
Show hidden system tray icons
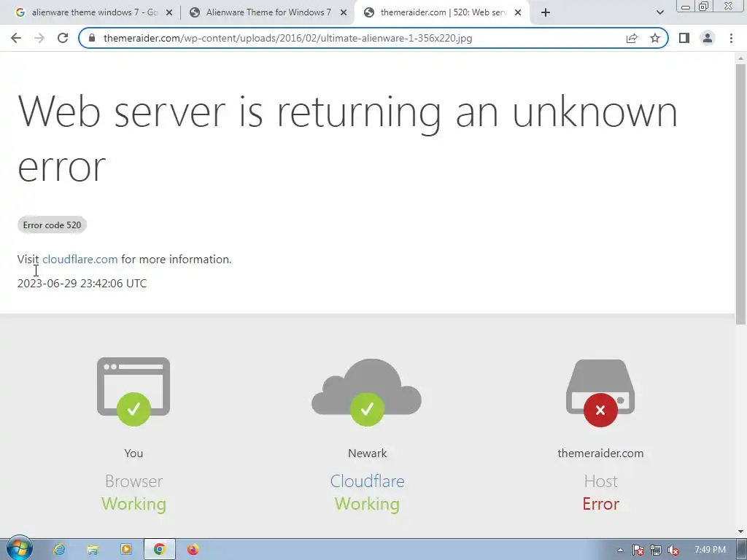point(620,550)
